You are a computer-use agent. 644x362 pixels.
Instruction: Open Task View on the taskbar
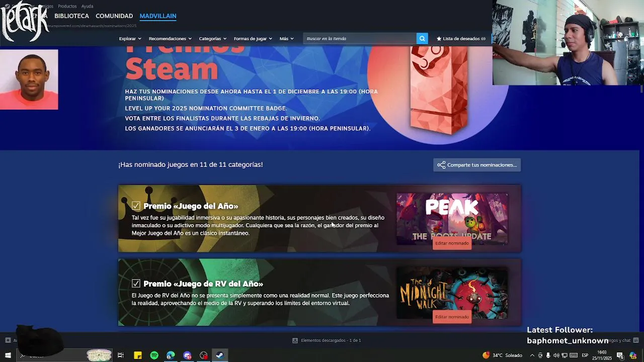click(x=121, y=355)
